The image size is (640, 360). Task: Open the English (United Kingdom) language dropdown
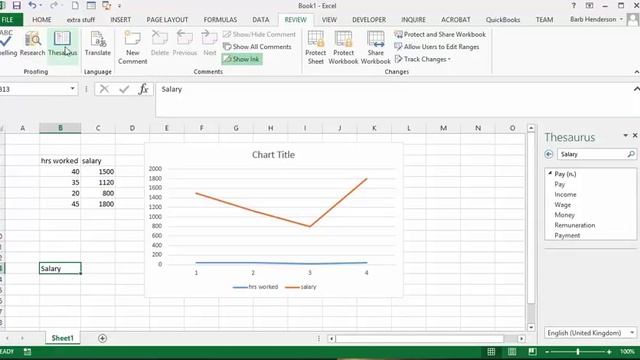point(590,333)
